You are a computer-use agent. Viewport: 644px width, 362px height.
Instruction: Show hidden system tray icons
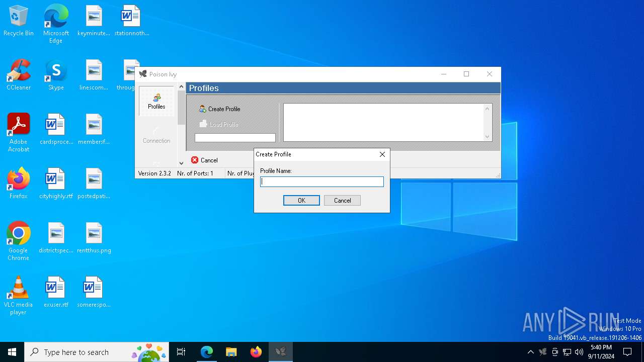click(530, 352)
